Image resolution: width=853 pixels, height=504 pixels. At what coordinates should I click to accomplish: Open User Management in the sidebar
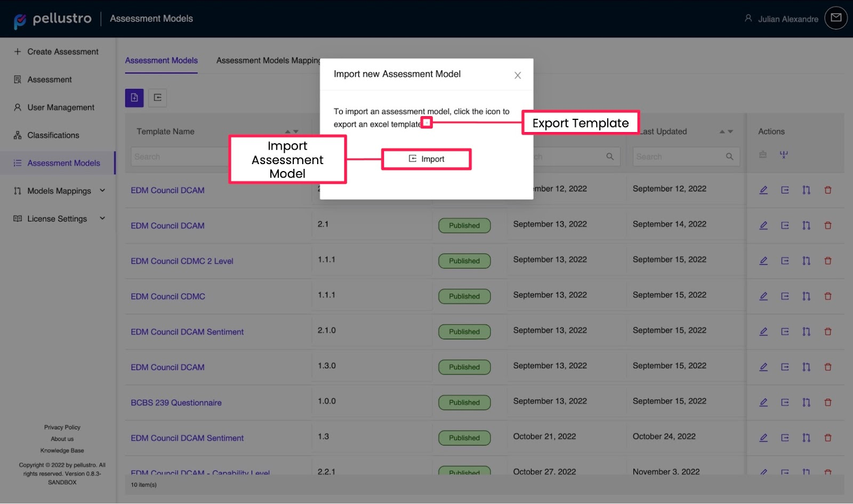click(x=54, y=107)
